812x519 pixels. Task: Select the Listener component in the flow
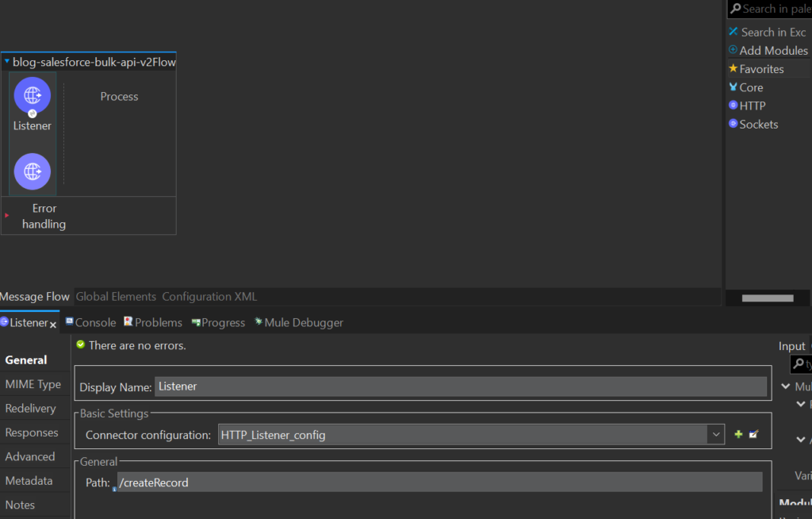[x=32, y=95]
